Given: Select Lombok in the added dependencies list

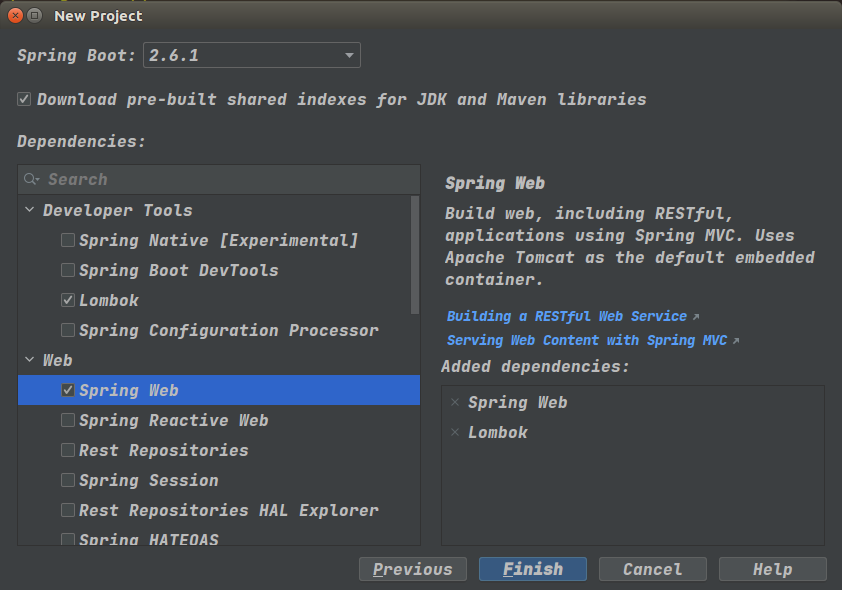Looking at the screenshot, I should 498,432.
